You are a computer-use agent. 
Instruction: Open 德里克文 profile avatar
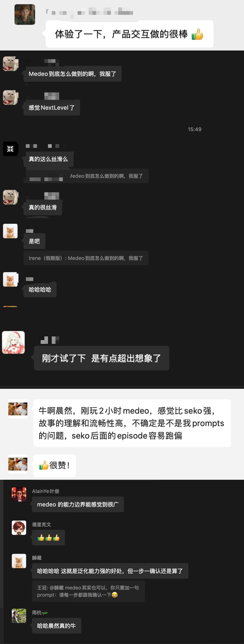pyautogui.click(x=19, y=527)
